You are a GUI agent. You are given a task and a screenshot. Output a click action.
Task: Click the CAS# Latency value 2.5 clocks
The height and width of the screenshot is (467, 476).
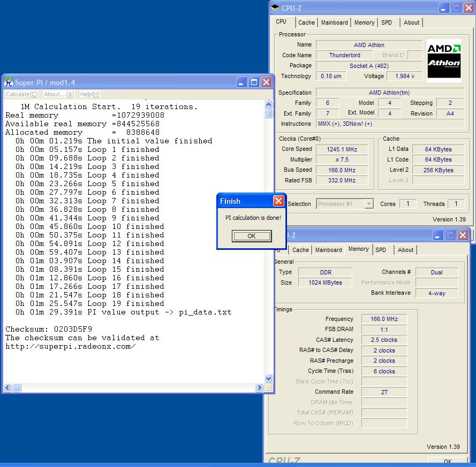pos(384,340)
